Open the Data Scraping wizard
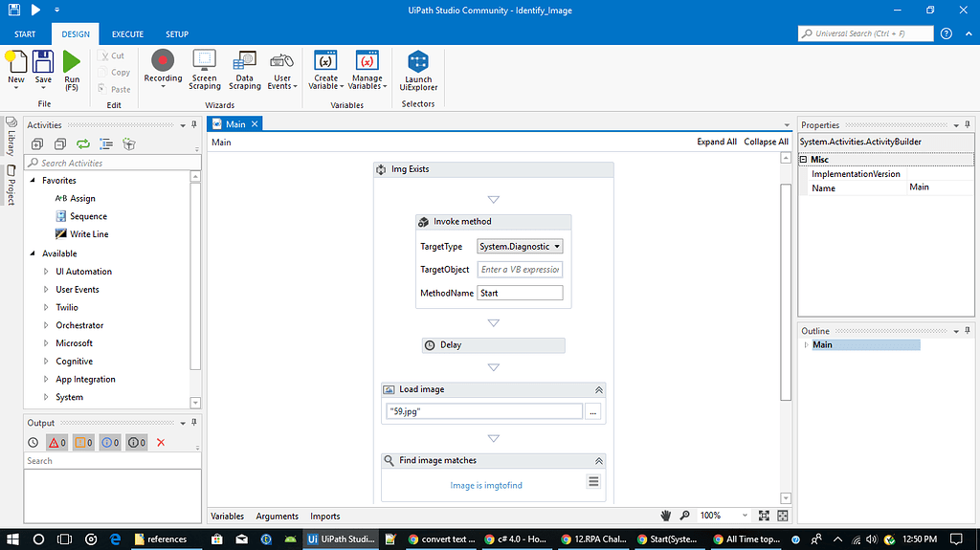Image resolution: width=980 pixels, height=550 pixels. (244, 70)
